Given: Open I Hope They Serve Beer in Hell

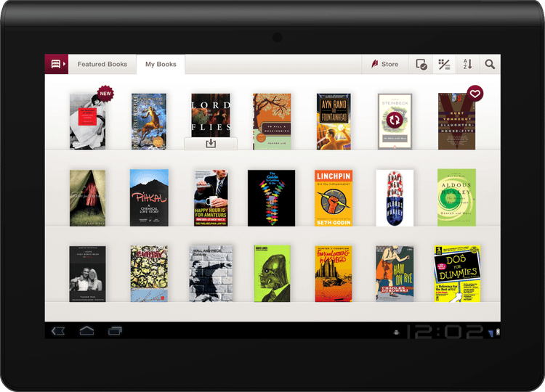Looking at the screenshot, I should click(87, 274).
